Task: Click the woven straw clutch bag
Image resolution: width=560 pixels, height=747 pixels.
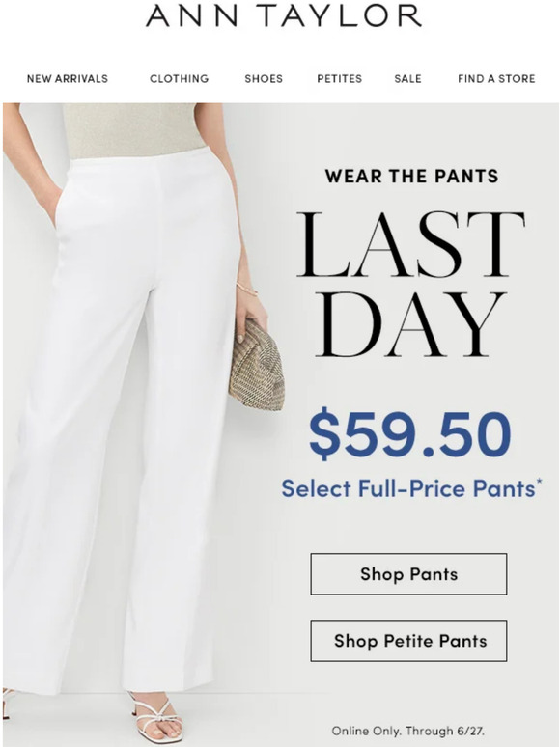Action: click(x=258, y=366)
